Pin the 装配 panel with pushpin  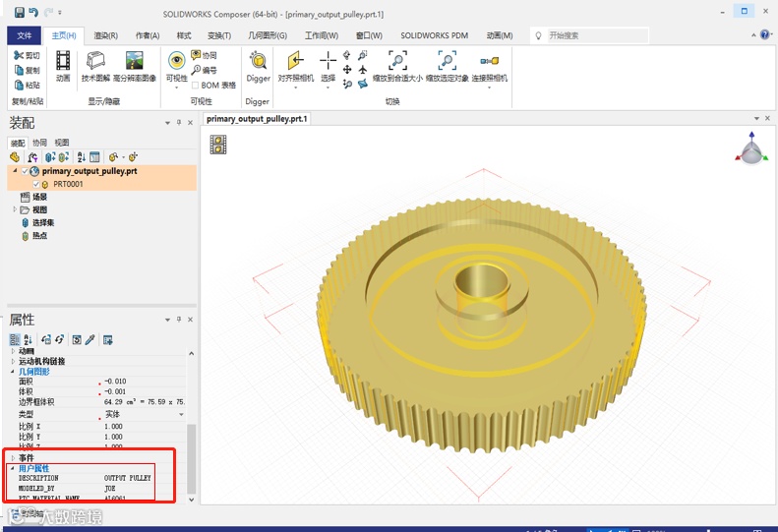click(179, 123)
